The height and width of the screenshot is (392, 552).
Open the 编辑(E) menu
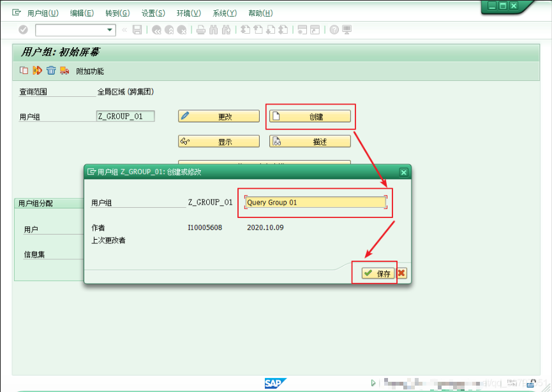82,13
